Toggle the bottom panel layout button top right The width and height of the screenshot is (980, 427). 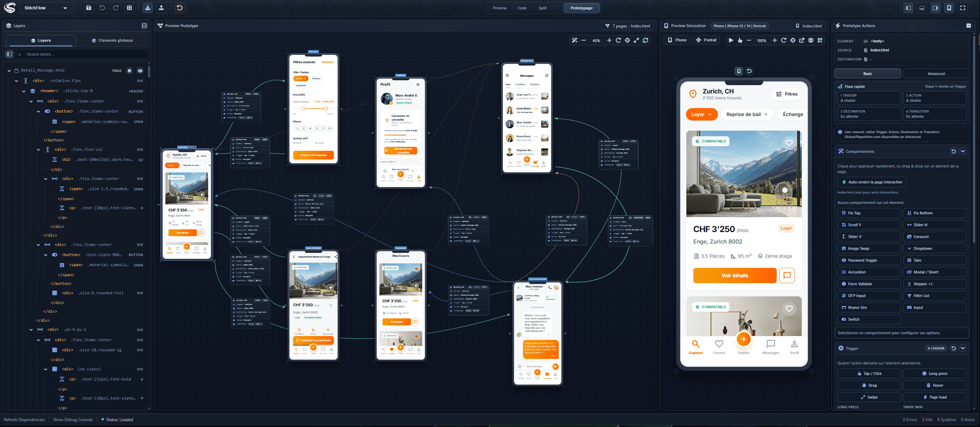coord(922,8)
